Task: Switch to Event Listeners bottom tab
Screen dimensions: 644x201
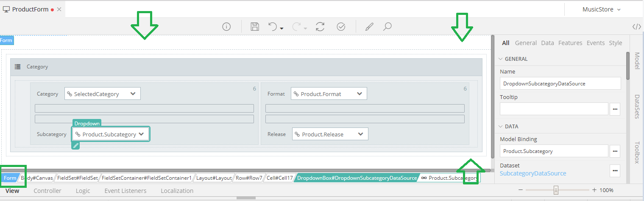Action: click(x=125, y=191)
